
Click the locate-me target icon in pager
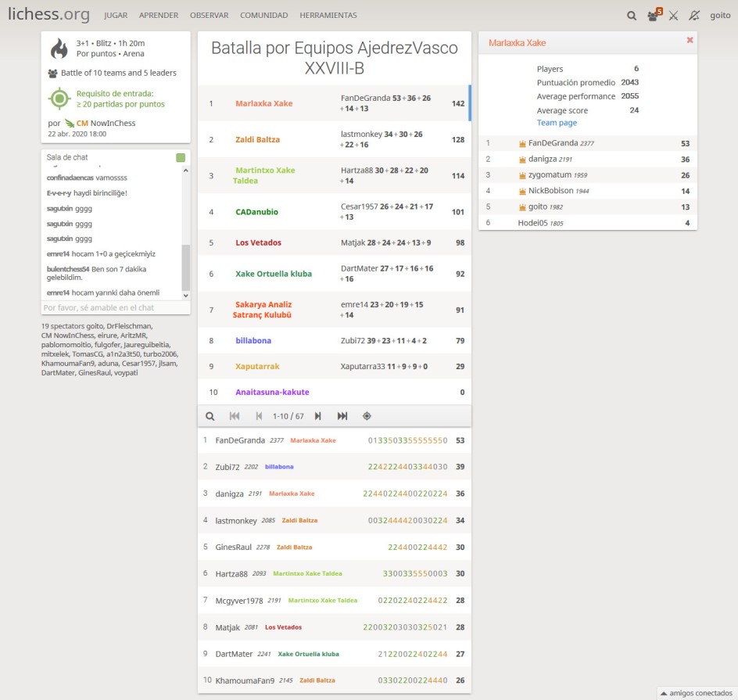point(367,416)
